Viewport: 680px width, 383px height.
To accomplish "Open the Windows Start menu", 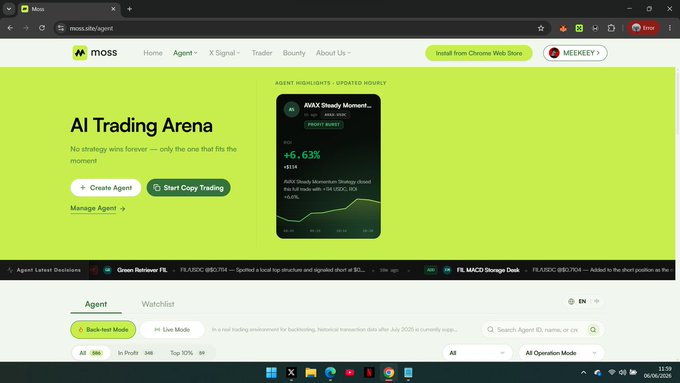I will [271, 373].
